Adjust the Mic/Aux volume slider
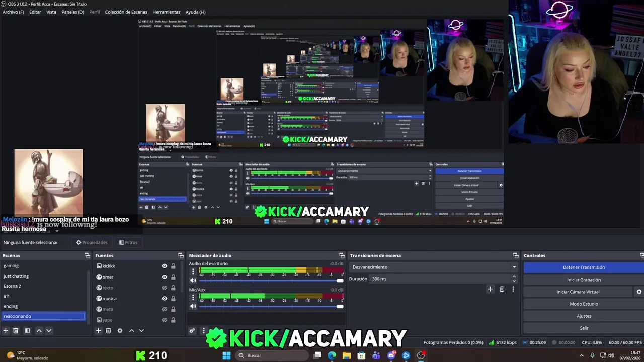Image resolution: width=644 pixels, height=362 pixels. (x=271, y=306)
